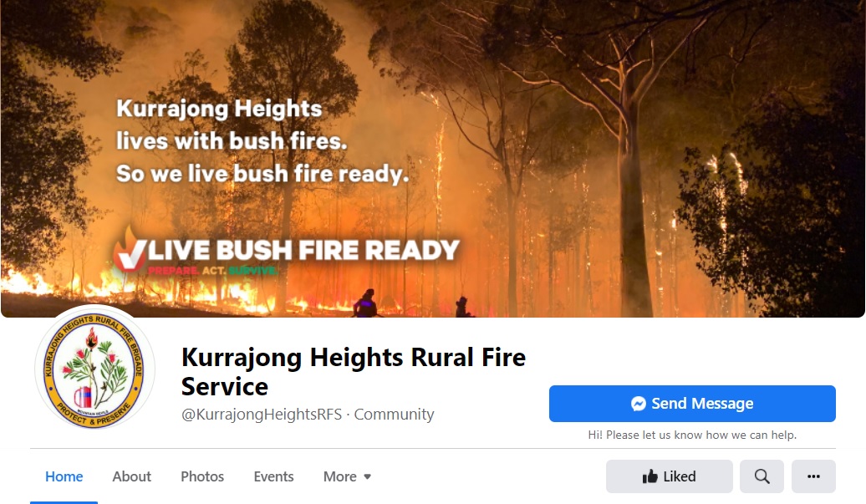Switch to the Home tab

tap(64, 476)
